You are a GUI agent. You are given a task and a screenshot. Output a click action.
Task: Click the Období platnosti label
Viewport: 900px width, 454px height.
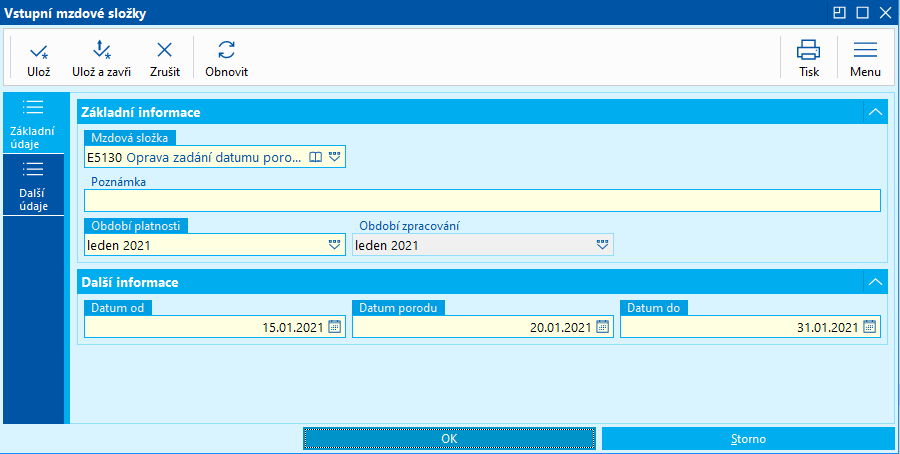coord(136,226)
